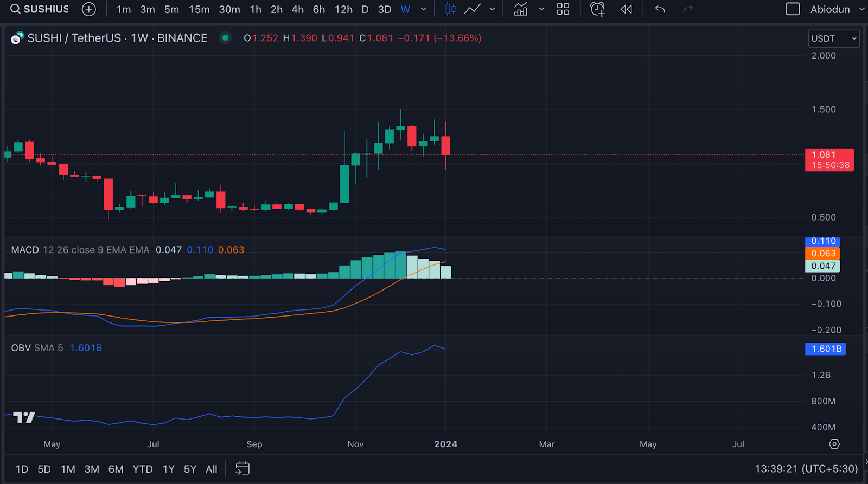Viewport: 868px width, 484px height.
Task: Click the Nov time axis label
Action: coord(355,444)
